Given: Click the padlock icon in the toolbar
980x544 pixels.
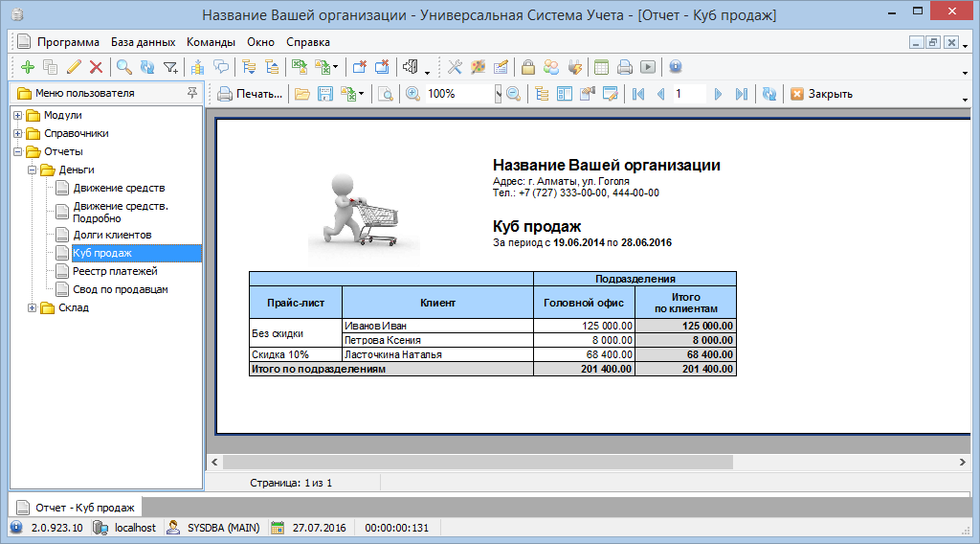Looking at the screenshot, I should coord(527,67).
